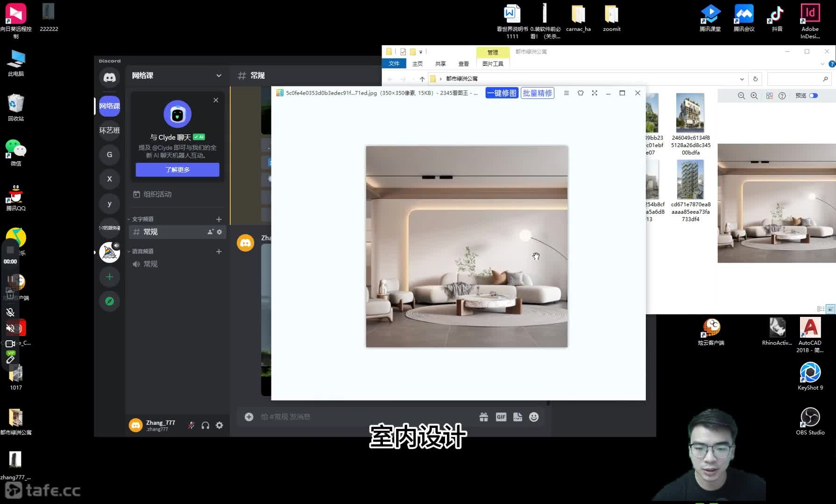Explore discoverable servers compass icon
Viewport: 836px width, 504px height.
point(109,301)
